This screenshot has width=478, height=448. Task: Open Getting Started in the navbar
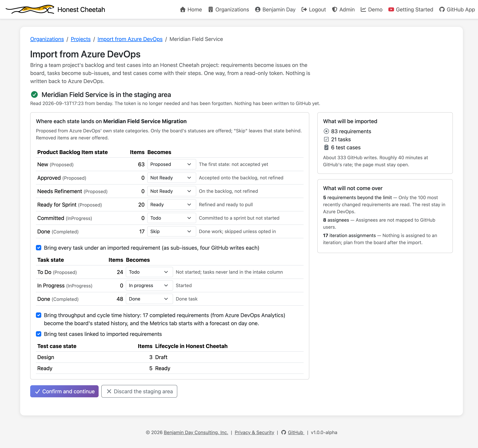coord(411,10)
